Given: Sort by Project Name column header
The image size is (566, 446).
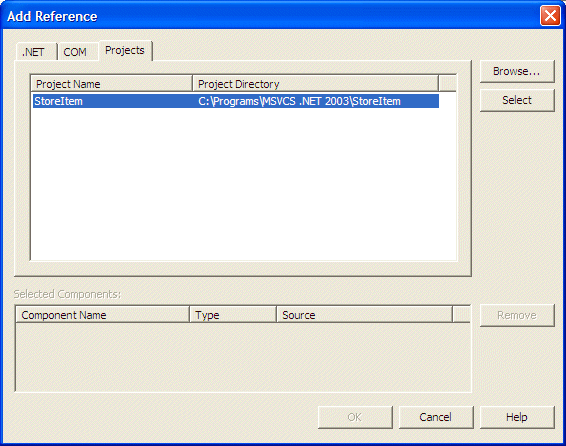Looking at the screenshot, I should [x=112, y=84].
